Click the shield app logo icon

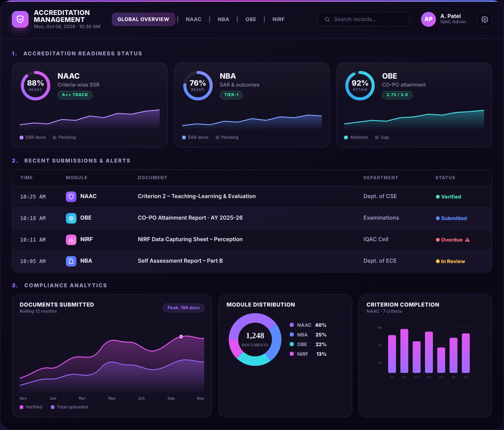(20, 19)
